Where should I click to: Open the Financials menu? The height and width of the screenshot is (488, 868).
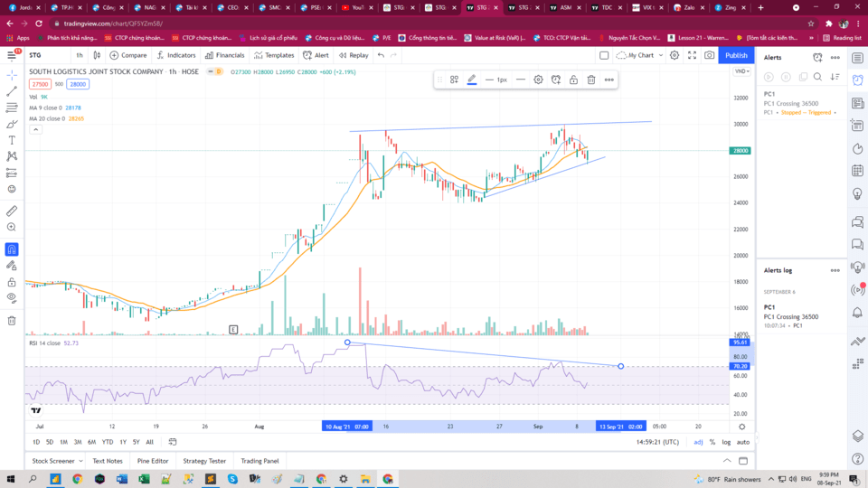225,55
